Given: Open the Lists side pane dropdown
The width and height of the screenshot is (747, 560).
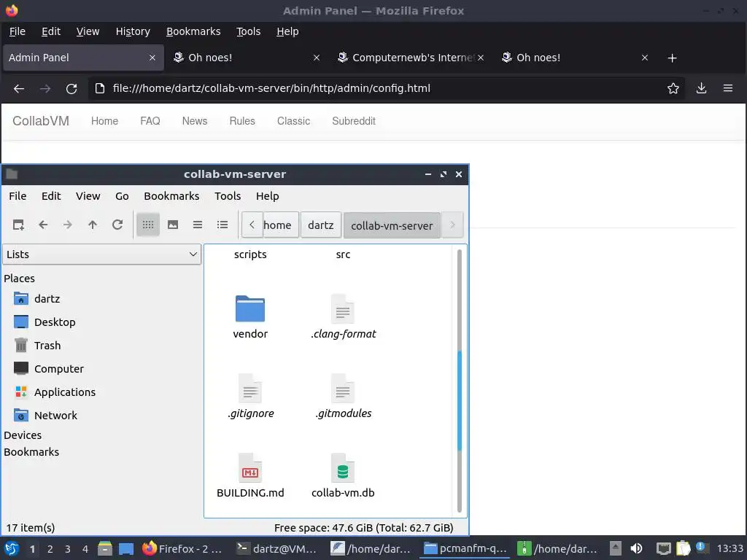Looking at the screenshot, I should click(x=102, y=254).
